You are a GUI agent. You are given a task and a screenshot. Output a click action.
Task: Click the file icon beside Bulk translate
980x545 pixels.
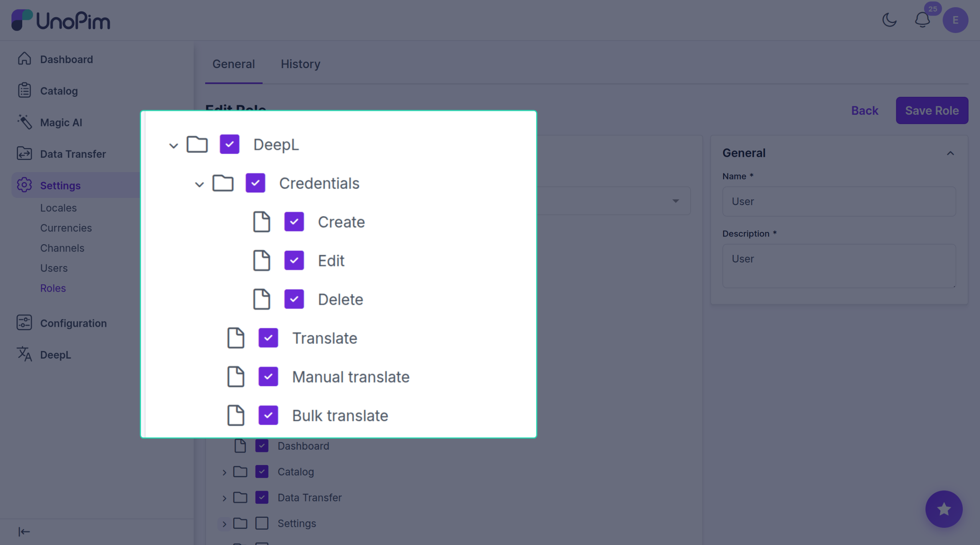(236, 415)
